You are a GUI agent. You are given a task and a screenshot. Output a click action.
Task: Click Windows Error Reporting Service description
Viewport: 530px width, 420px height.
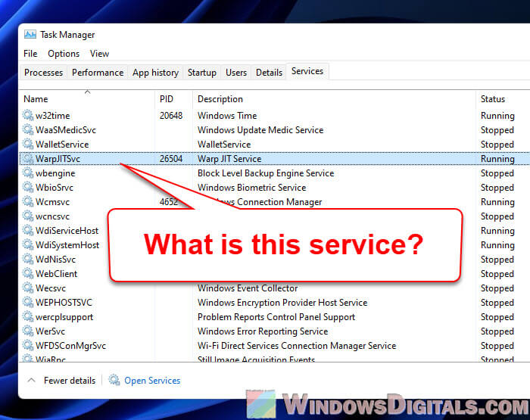[x=263, y=331]
